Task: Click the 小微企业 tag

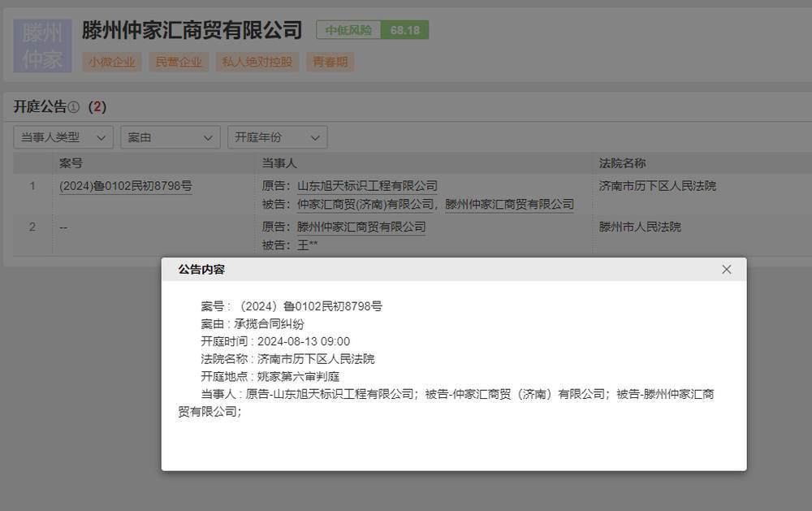Action: 111,61
